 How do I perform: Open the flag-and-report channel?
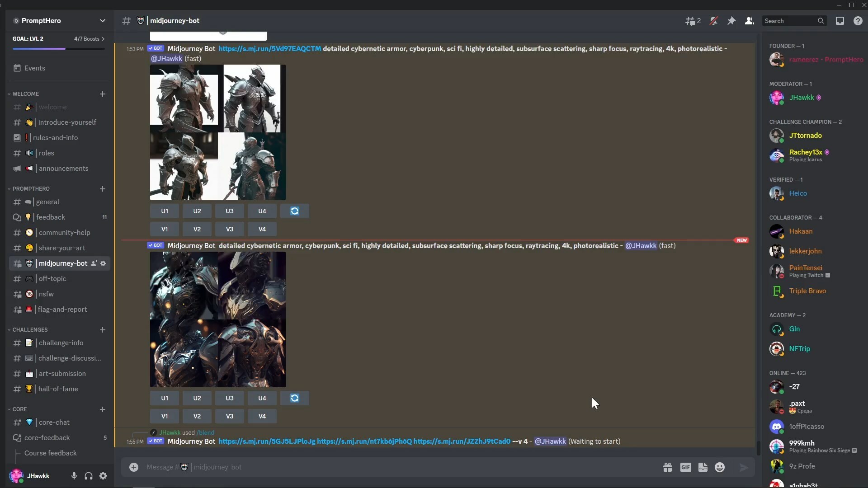click(59, 310)
